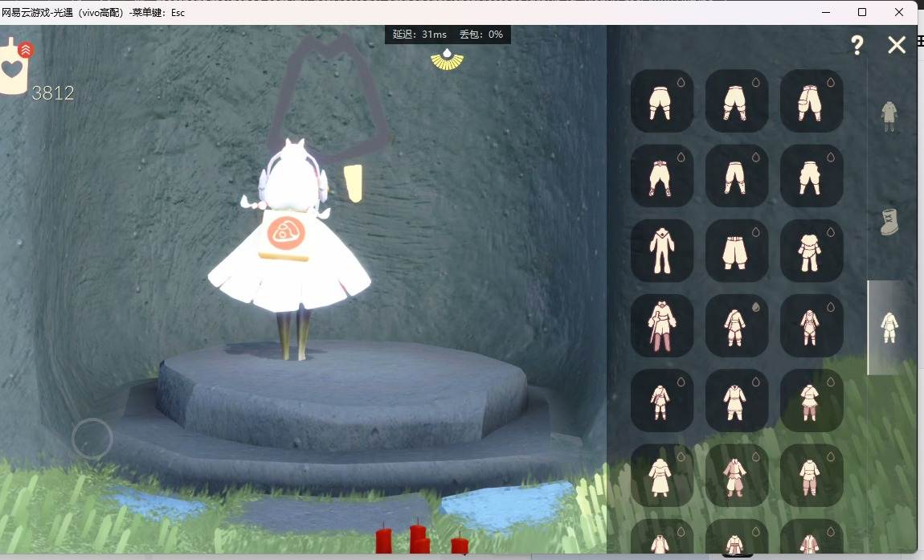Select the first outfit in the fourth row
The height and width of the screenshot is (560, 924).
tap(662, 325)
